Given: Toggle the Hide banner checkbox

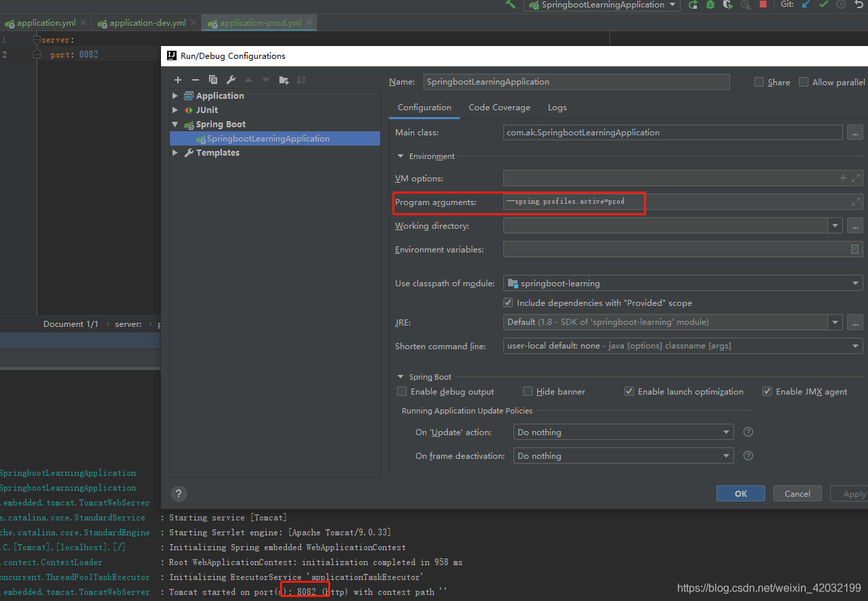Looking at the screenshot, I should 528,391.
